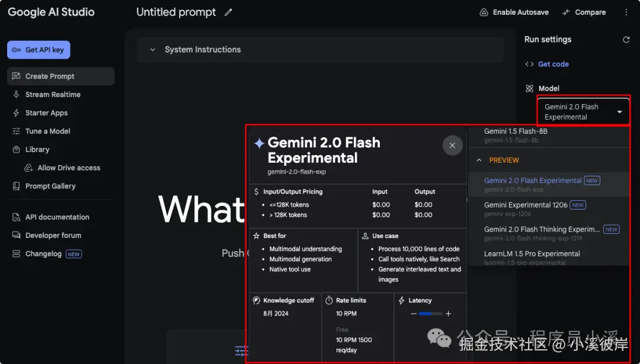The width and height of the screenshot is (640, 364).
Task: Select Gemini 1.5 Flash-8B from the list
Action: 549,136
